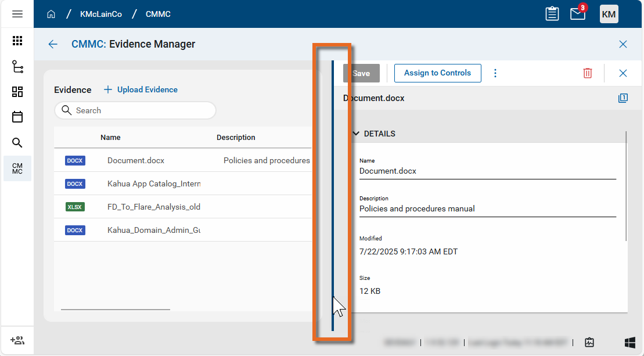This screenshot has height=356, width=644.
Task: Open the hamburger navigation menu
Action: click(x=17, y=14)
